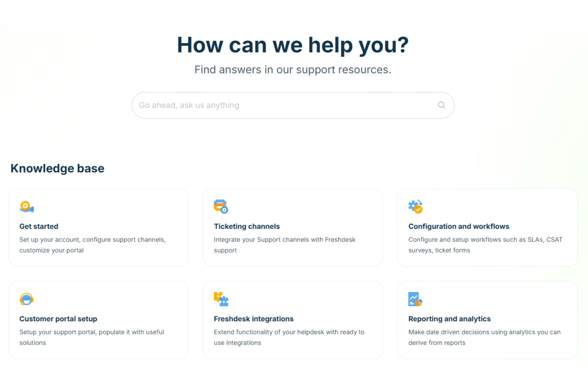Click the Ticketing channels card
Viewport: 588px width, 392px height.
pyautogui.click(x=292, y=227)
